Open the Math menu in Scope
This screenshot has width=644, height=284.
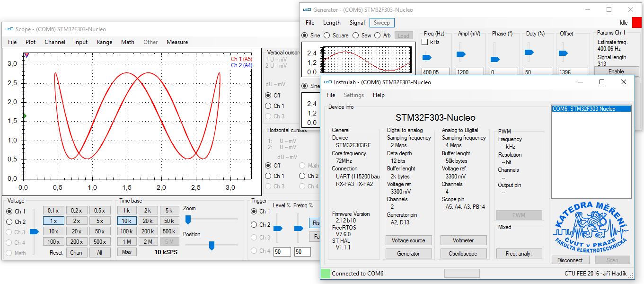tap(127, 42)
